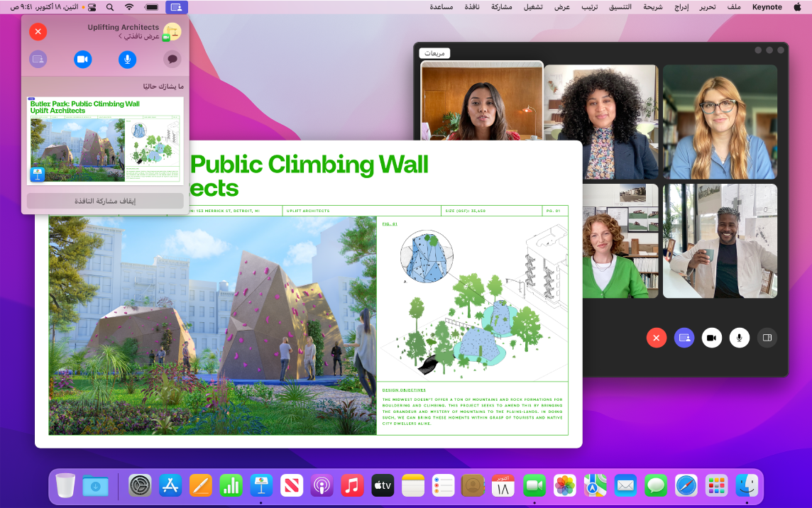
Task: Toggle the camera in the FaceTime call controls
Action: tap(712, 338)
